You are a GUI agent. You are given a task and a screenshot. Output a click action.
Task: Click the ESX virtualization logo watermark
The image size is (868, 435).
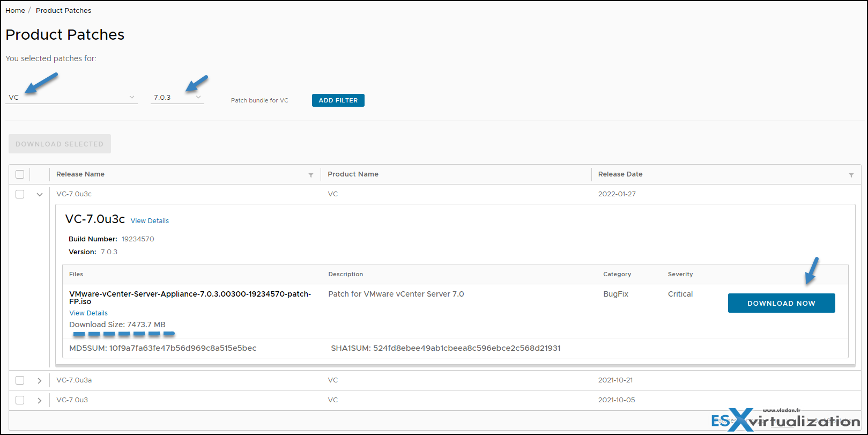tap(785, 420)
